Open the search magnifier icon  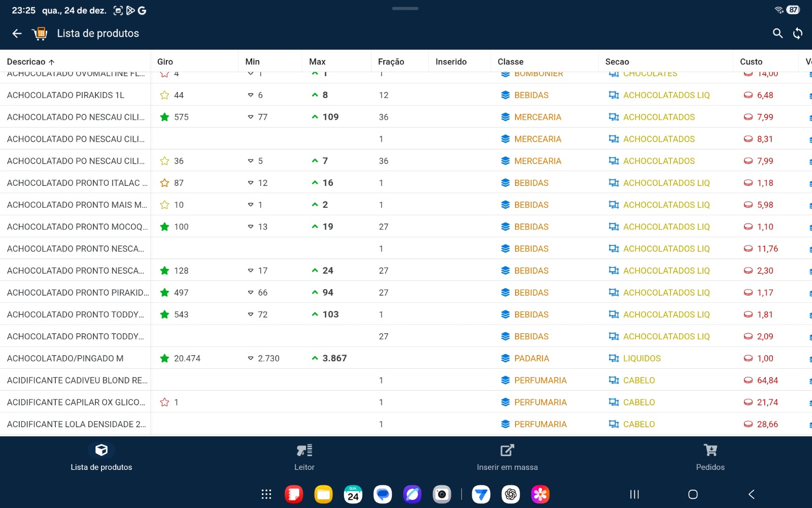(777, 34)
